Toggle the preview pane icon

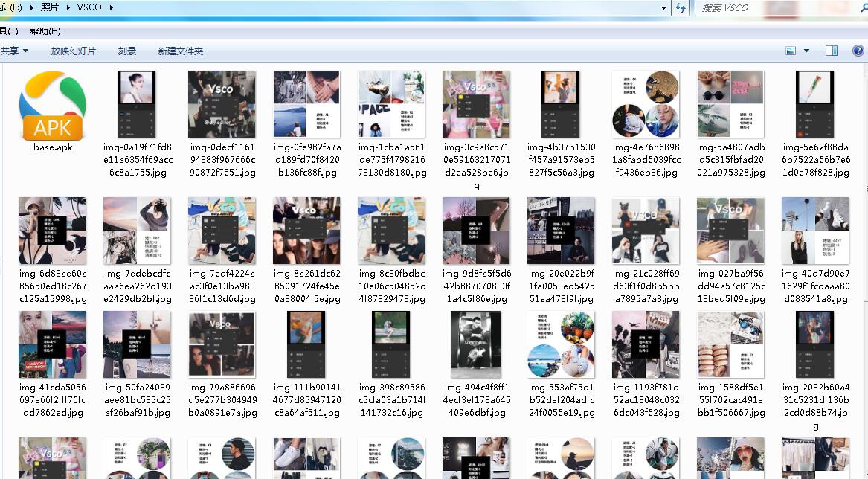pos(831,51)
